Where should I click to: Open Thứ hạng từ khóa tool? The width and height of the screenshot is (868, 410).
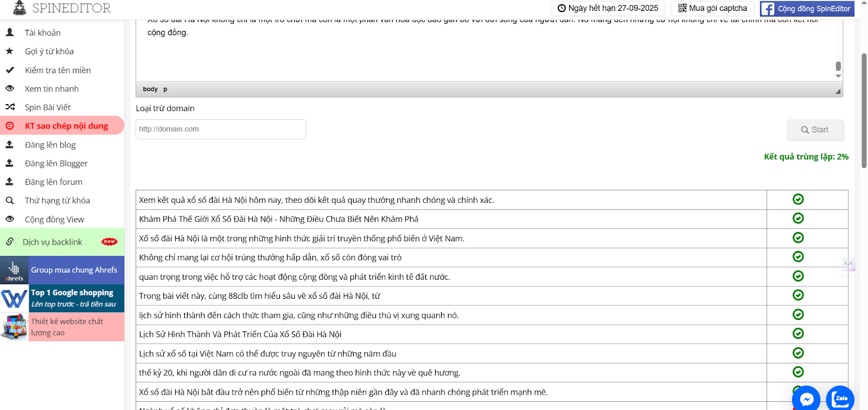click(57, 201)
